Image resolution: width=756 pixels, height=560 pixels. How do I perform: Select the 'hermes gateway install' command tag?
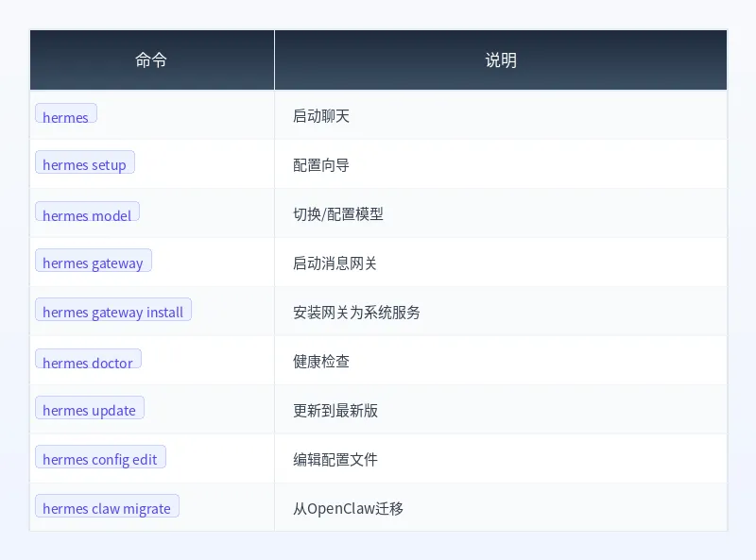click(x=113, y=311)
